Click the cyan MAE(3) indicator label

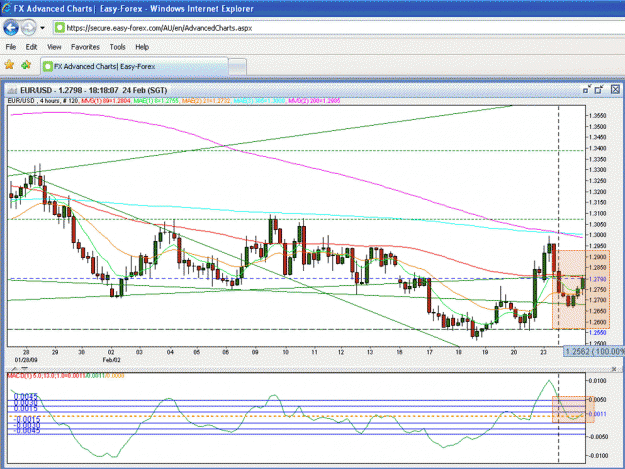point(259,101)
